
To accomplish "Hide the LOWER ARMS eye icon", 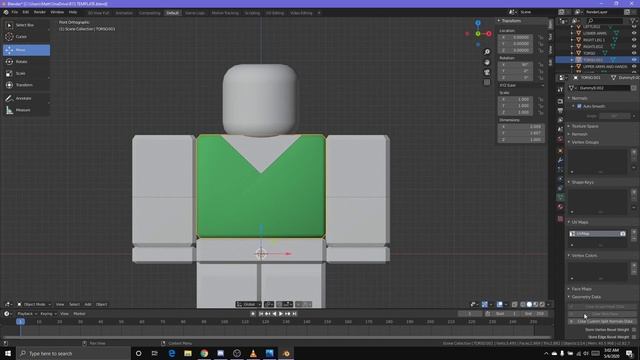I will [x=634, y=33].
